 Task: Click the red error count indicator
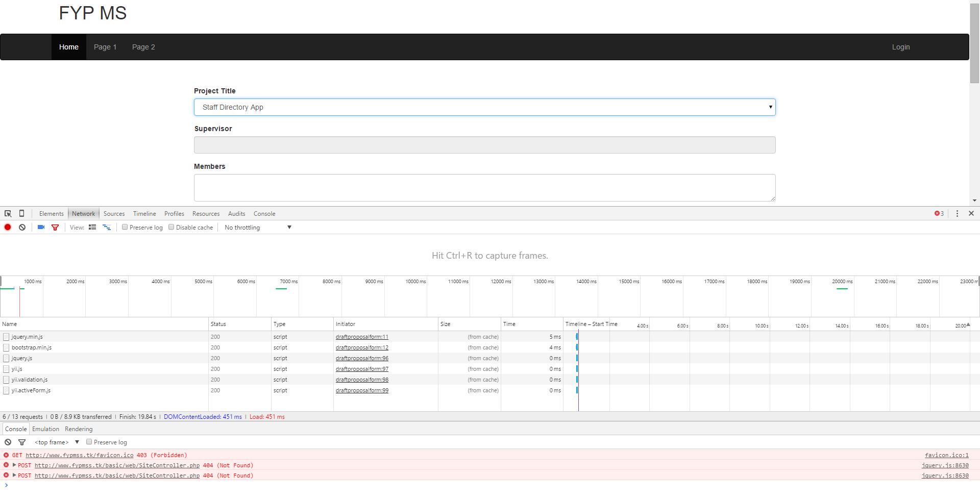[x=939, y=213]
